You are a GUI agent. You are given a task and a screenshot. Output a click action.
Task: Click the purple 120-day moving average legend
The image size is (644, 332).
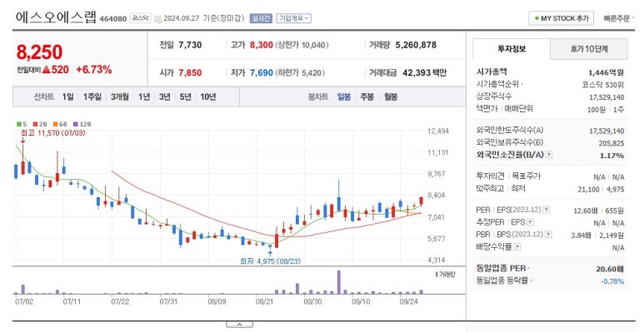pyautogui.click(x=82, y=124)
